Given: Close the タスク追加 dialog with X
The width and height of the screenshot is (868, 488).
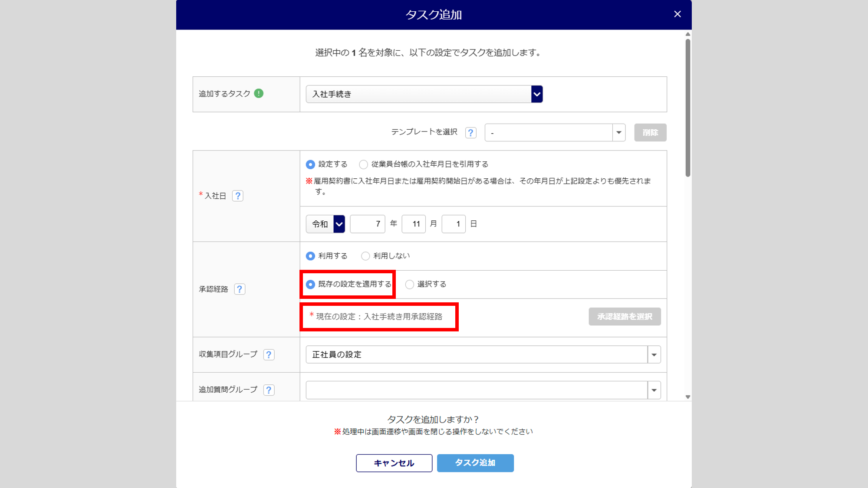Looking at the screenshot, I should point(677,14).
